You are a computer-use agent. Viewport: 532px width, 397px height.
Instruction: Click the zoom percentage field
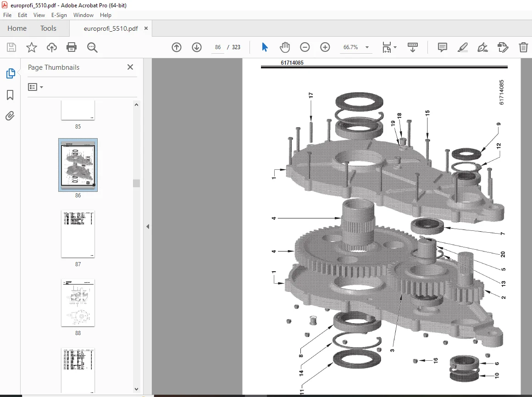coord(350,47)
